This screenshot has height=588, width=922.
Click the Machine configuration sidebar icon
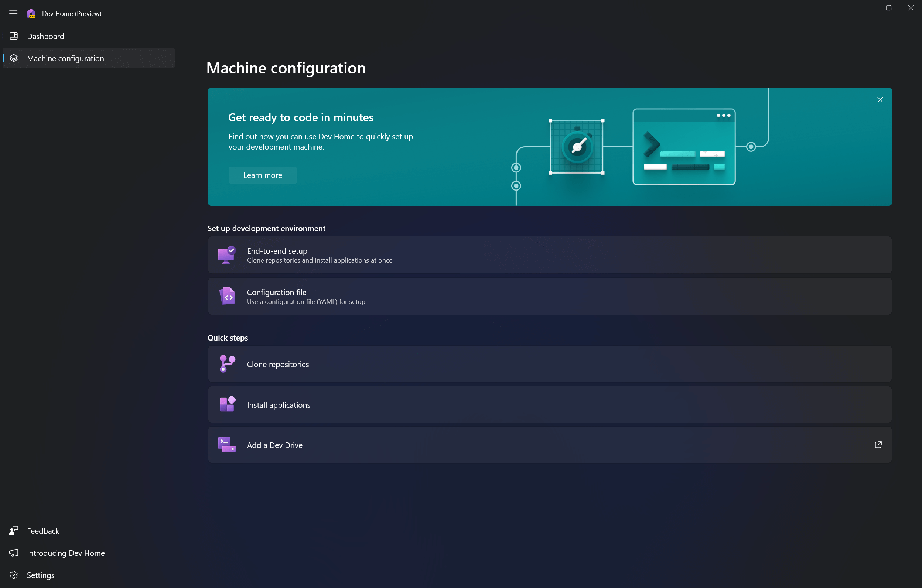point(14,58)
